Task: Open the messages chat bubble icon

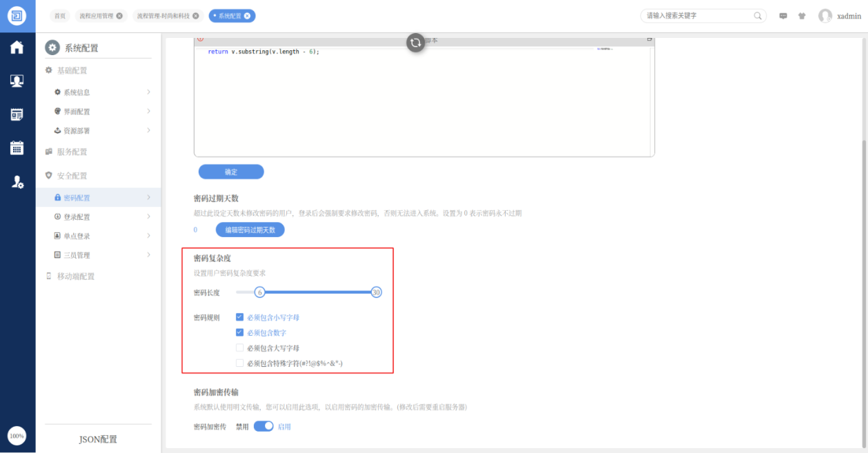Action: pyautogui.click(x=783, y=16)
